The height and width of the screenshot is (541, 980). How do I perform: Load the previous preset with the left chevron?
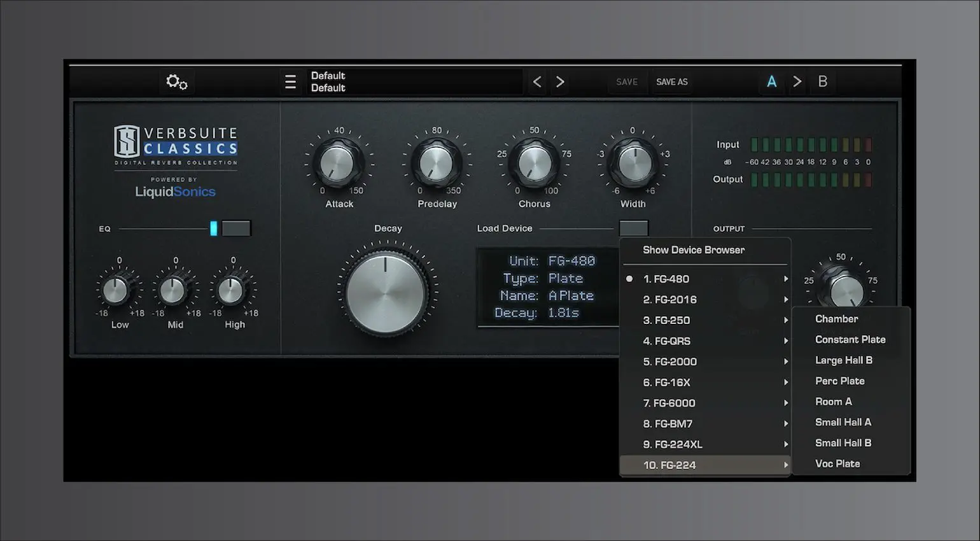coord(536,81)
